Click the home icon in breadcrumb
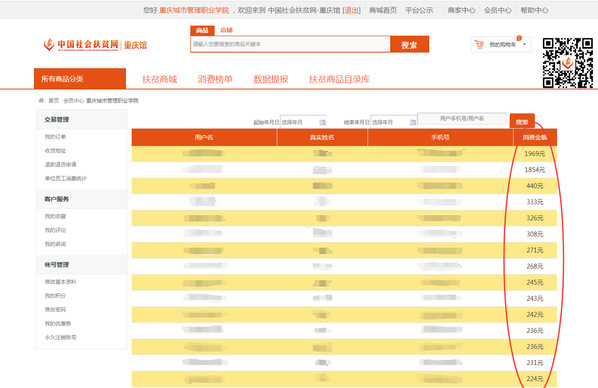Image resolution: width=598 pixels, height=388 pixels. click(x=41, y=100)
